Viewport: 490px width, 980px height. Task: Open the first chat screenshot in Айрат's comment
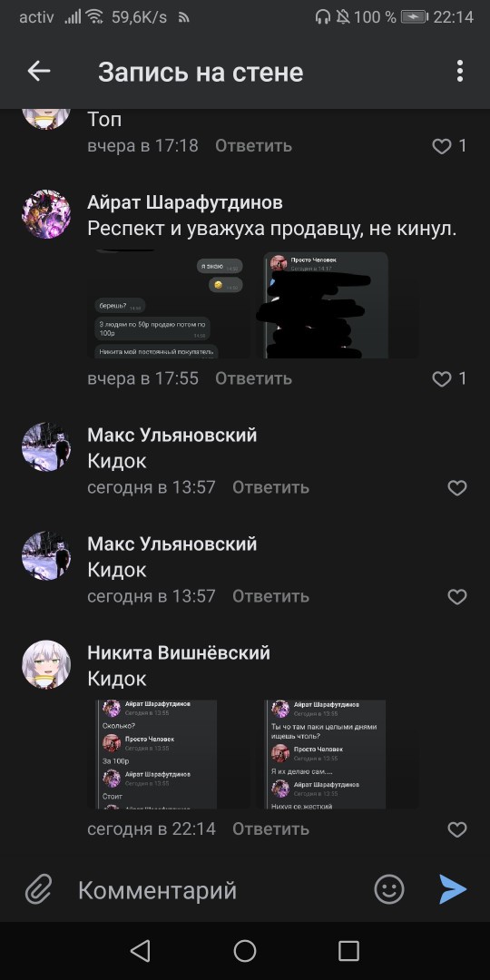170,304
